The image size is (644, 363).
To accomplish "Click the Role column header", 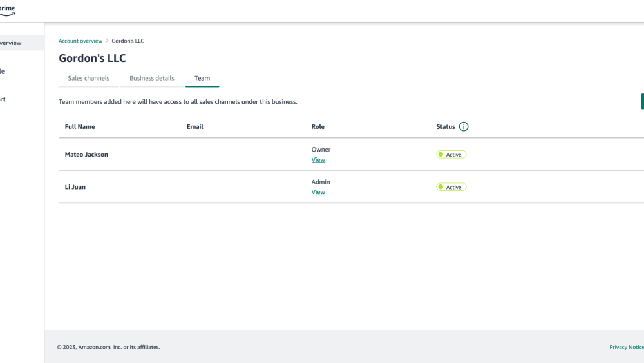I will 317,127.
